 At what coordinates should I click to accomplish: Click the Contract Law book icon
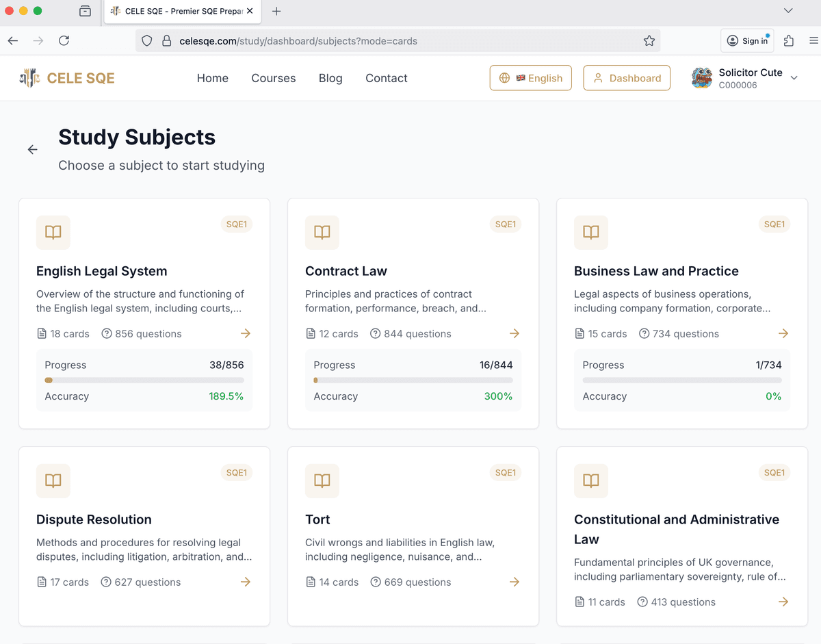[x=322, y=233]
